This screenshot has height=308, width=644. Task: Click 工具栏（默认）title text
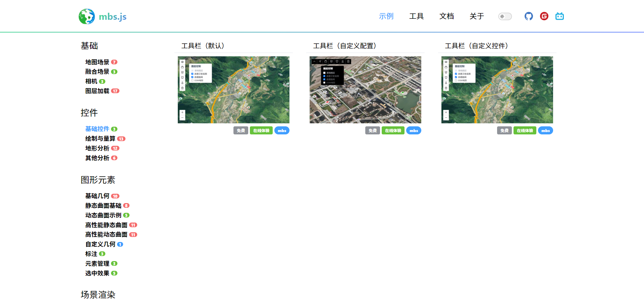tap(203, 46)
